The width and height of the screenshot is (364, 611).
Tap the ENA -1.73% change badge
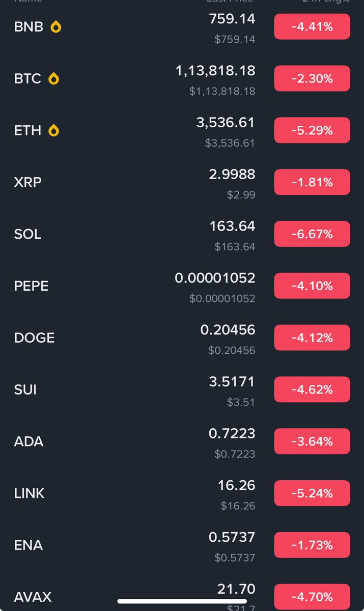click(312, 545)
